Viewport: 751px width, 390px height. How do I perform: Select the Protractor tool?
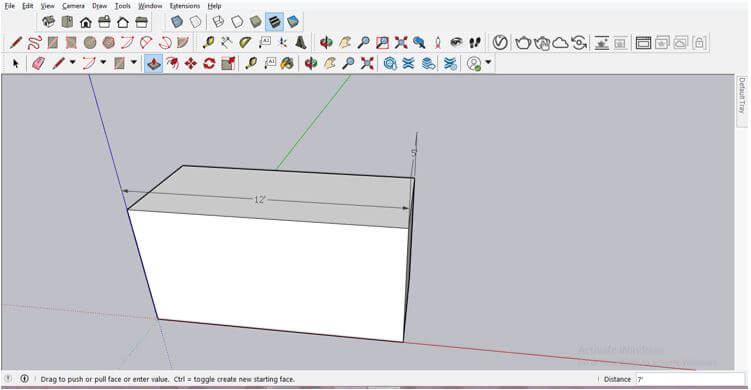coord(245,43)
